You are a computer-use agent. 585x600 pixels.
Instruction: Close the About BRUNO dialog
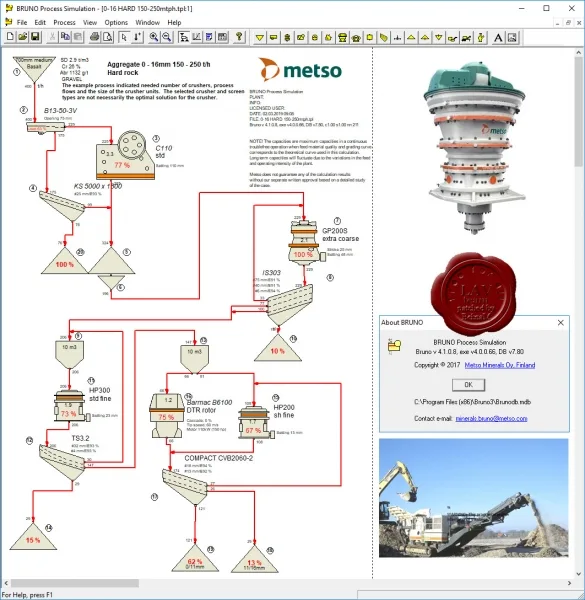[x=561, y=323]
